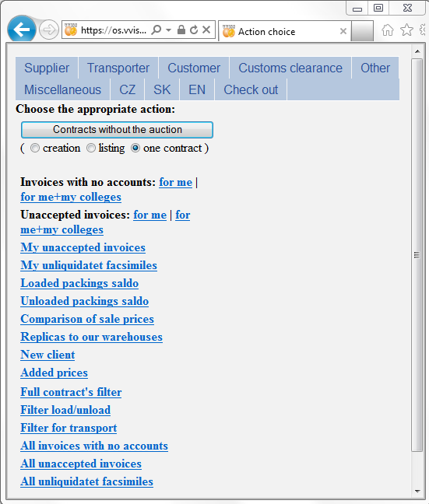Open the Supplier menu
429x504 pixels.
click(x=47, y=68)
